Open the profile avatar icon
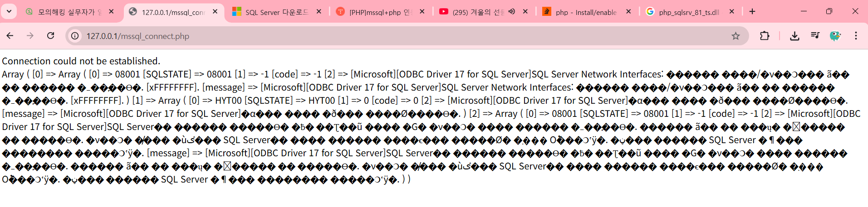 835,36
